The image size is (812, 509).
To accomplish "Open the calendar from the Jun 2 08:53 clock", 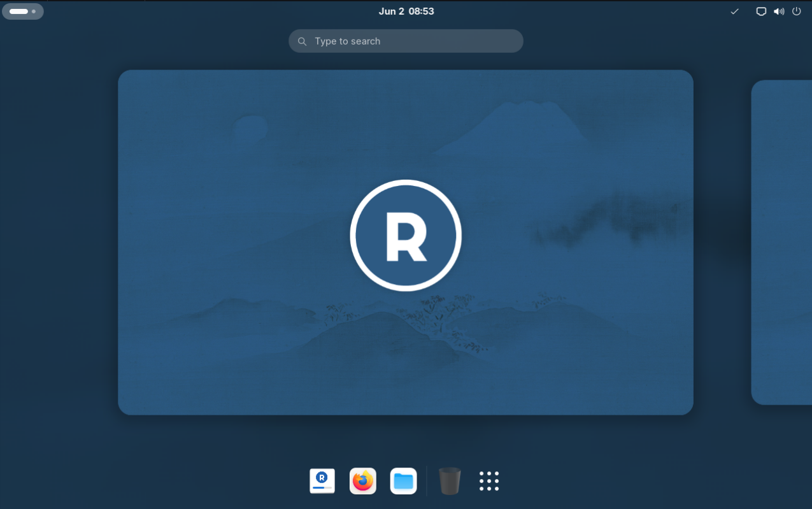I will (406, 11).
